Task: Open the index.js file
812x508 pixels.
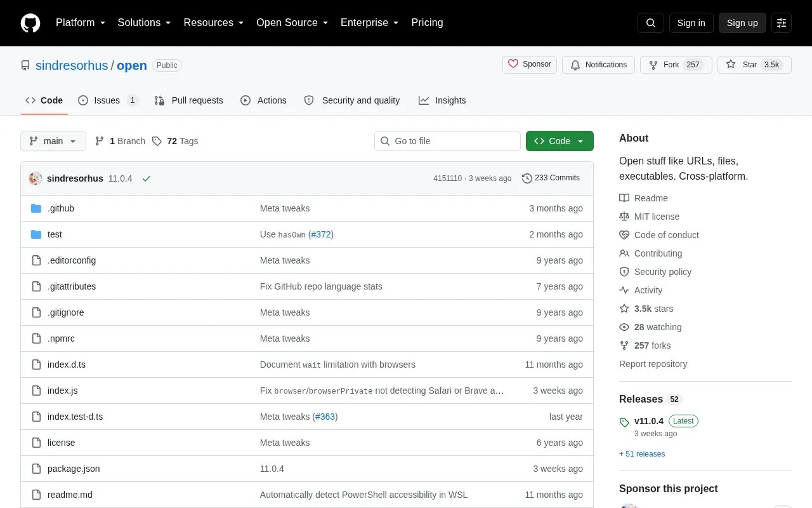Action: [x=63, y=391]
